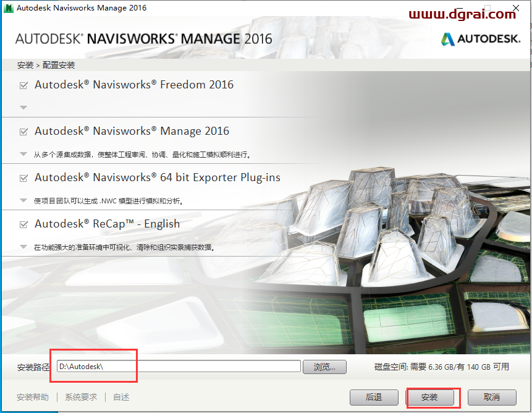This screenshot has height=413, width=532.
Task: Click the 安装路径 label
Action: coord(33,367)
